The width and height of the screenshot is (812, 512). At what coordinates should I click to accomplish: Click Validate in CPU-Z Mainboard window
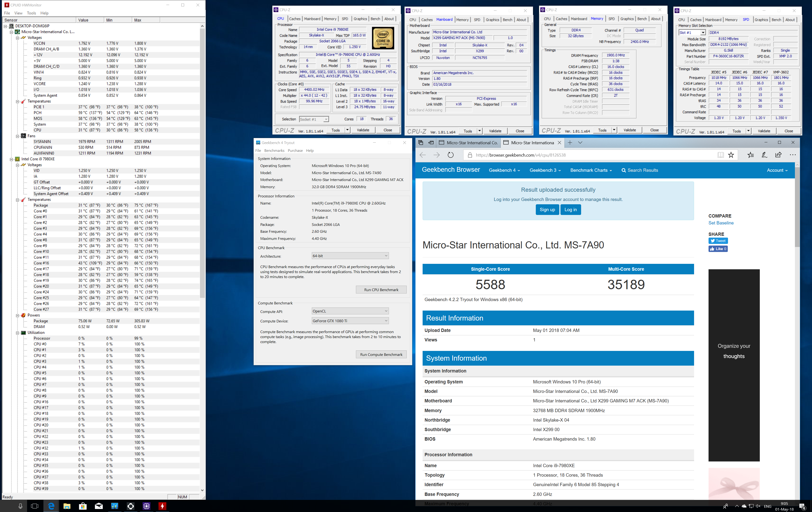495,131
